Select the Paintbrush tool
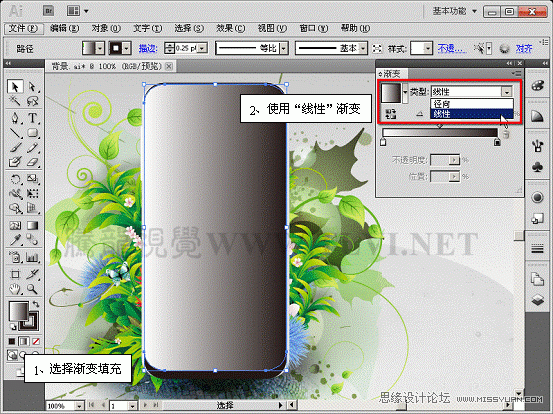The width and height of the screenshot is (553, 414). [15, 147]
